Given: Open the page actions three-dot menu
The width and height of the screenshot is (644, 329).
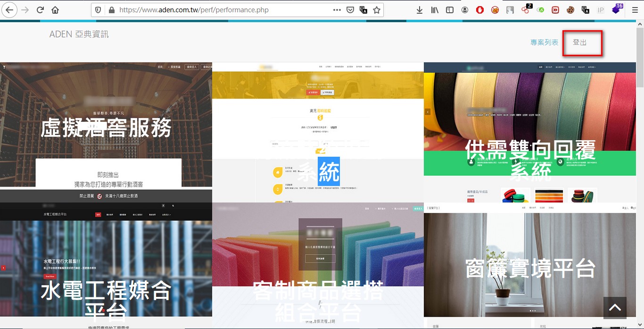Looking at the screenshot, I should point(337,10).
